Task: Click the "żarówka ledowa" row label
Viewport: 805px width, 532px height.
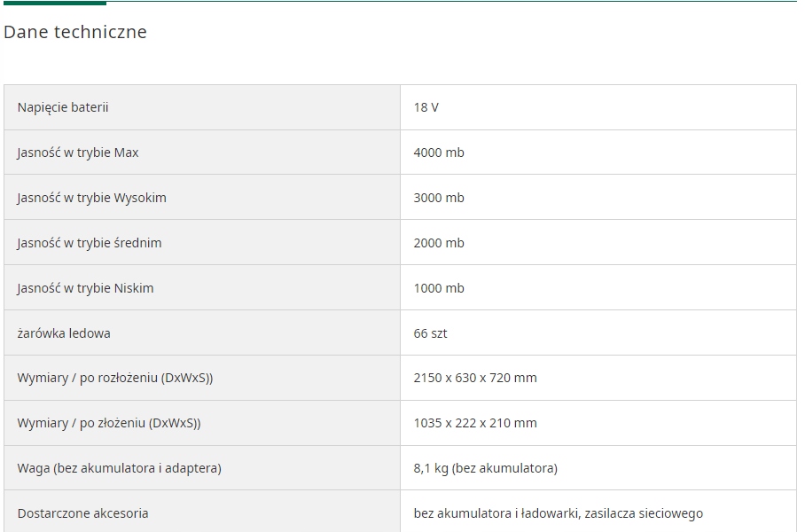Action: click(x=64, y=333)
